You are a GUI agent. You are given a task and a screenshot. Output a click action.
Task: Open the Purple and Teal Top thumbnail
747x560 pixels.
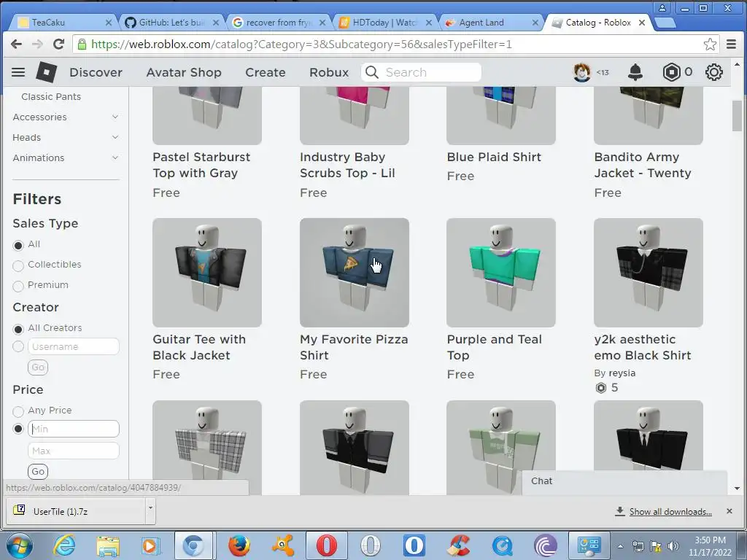pos(501,273)
